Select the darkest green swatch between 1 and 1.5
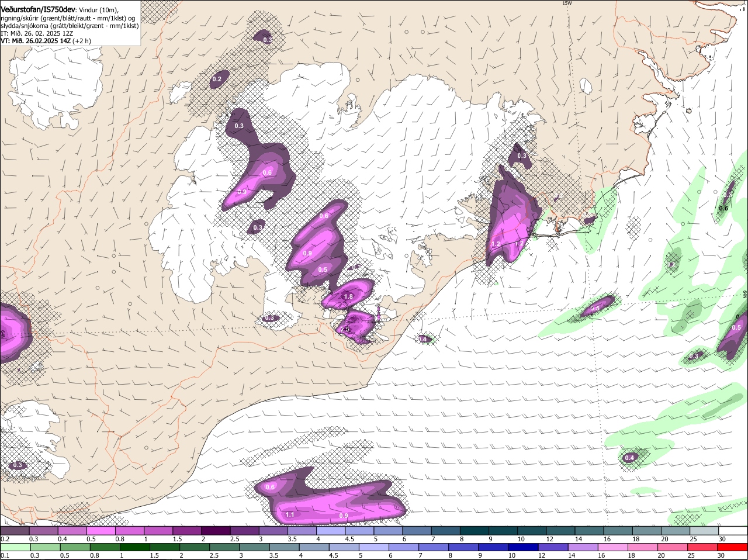Screen dimensions: 748x560 [135, 547]
